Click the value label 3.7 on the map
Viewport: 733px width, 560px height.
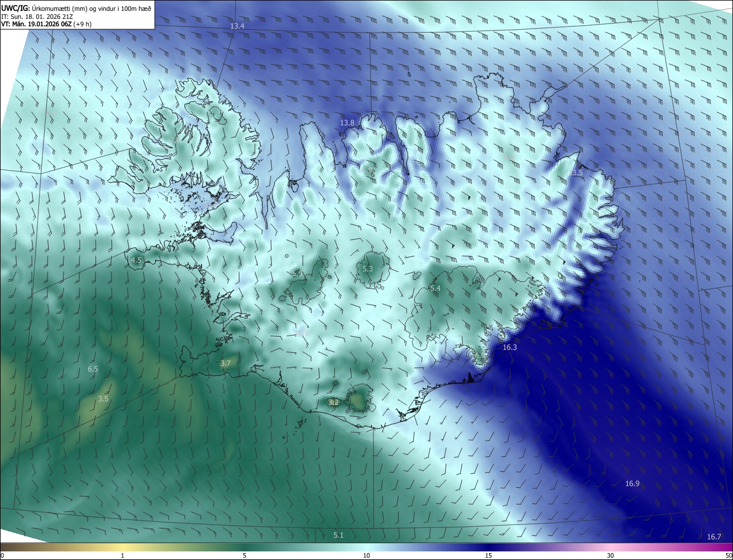pos(226,364)
